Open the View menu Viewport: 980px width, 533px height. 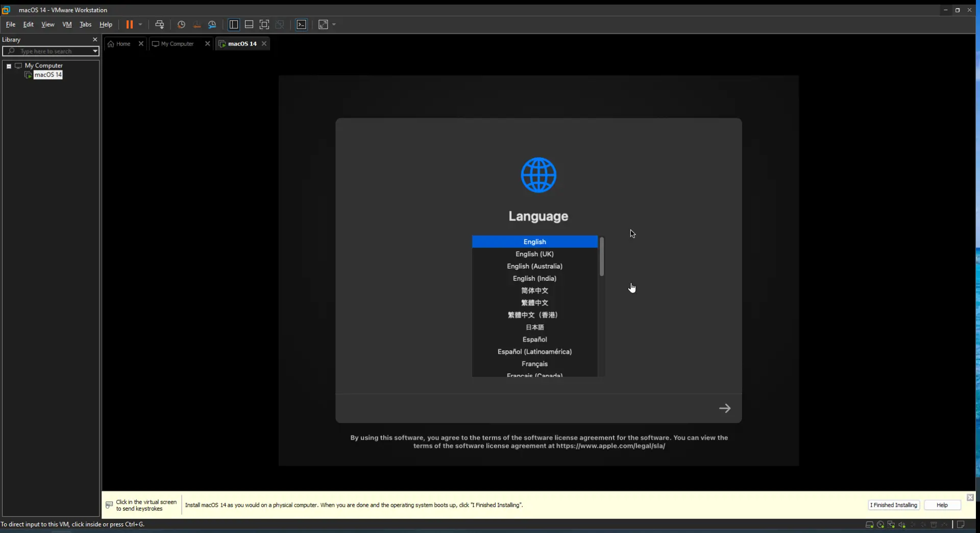point(48,25)
